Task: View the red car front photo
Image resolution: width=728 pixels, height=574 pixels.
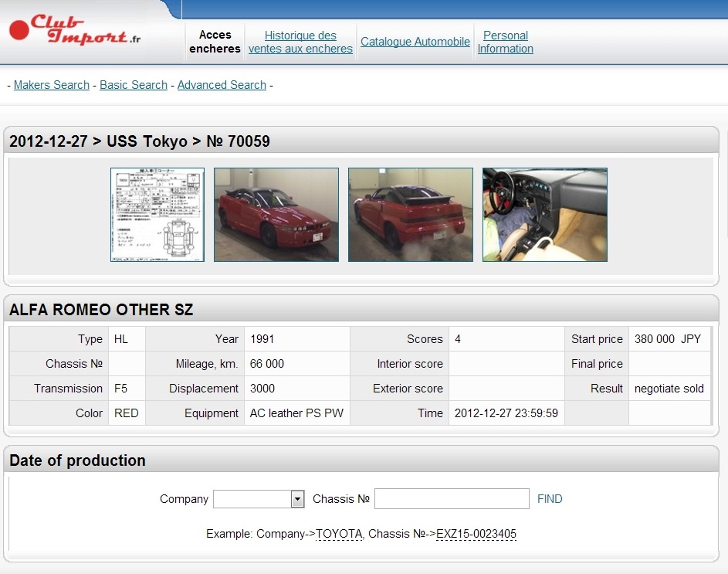Action: (276, 215)
